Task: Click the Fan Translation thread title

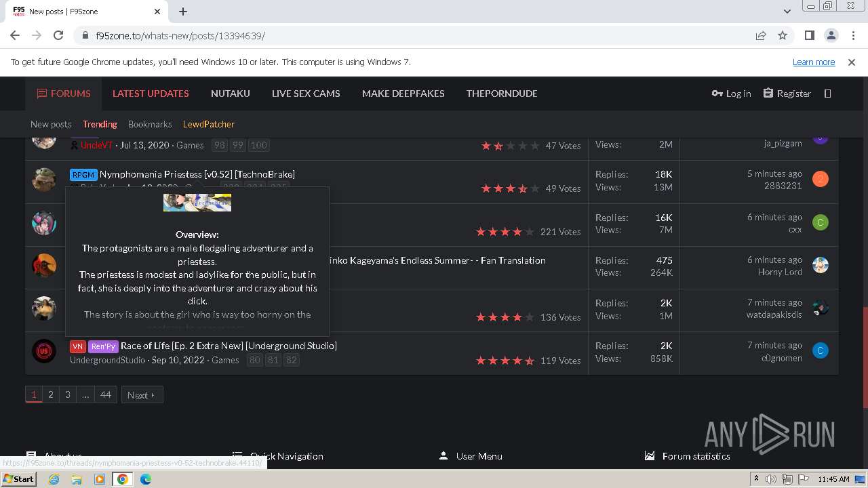Action: click(x=437, y=260)
